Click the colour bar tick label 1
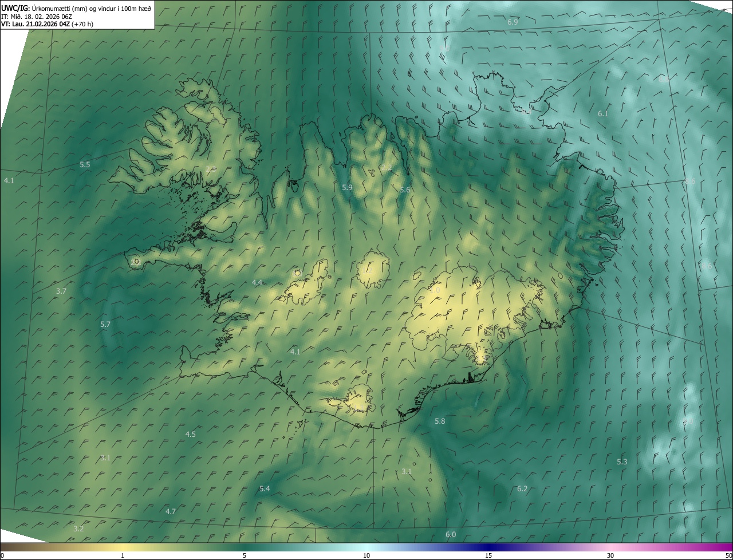733x560 pixels. pos(123,556)
